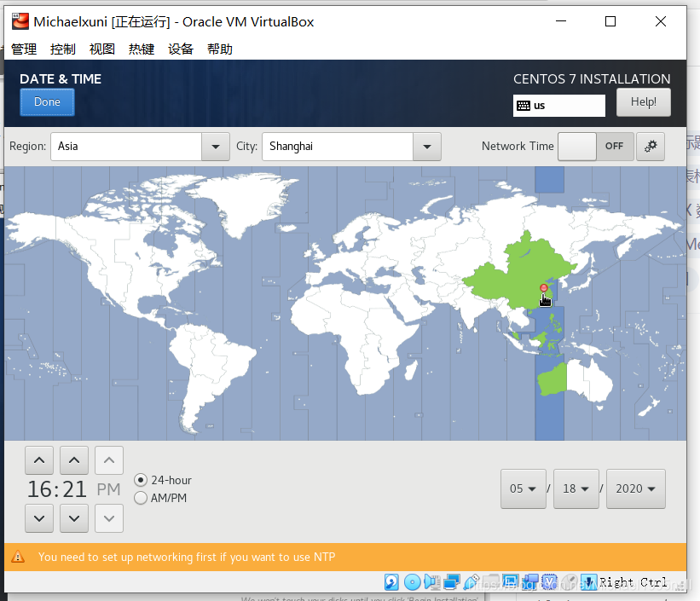
Task: Close the VirtualBox window
Action: [x=661, y=21]
